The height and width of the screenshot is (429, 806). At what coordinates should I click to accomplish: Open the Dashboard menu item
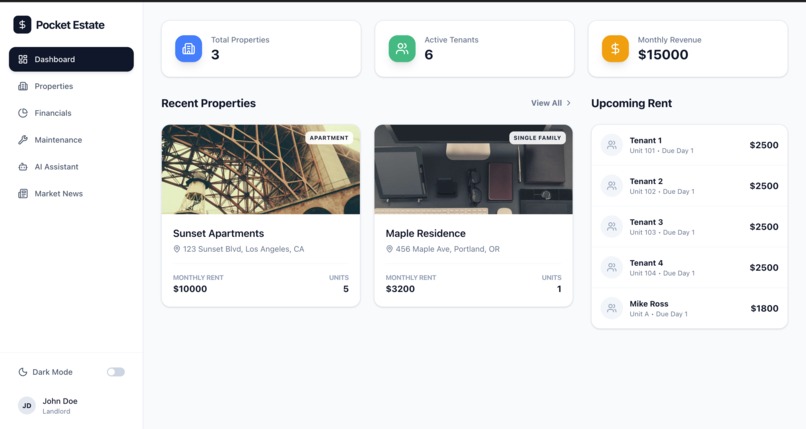click(x=71, y=59)
